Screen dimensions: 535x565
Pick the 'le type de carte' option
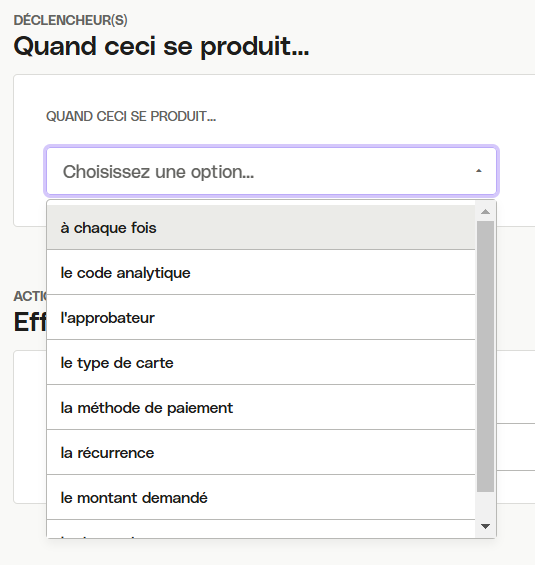pyautogui.click(x=261, y=362)
